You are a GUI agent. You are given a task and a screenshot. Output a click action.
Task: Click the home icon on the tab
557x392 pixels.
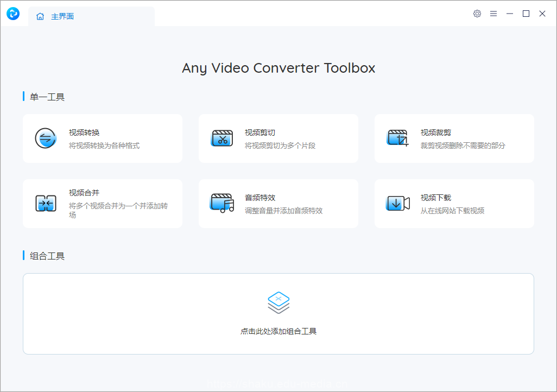(40, 16)
